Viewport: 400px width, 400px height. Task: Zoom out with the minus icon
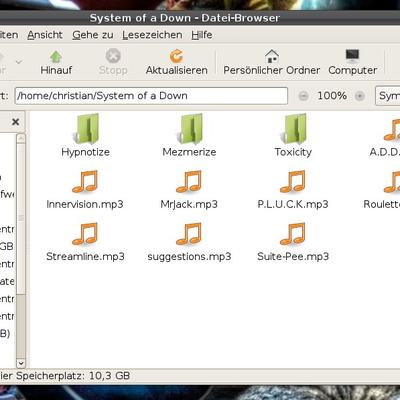coord(303,96)
